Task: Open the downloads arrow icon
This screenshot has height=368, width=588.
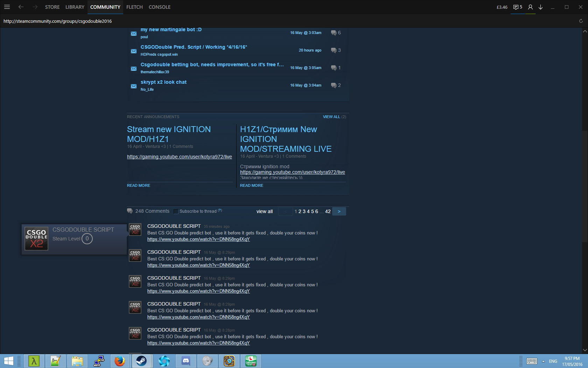Action: 540,7
